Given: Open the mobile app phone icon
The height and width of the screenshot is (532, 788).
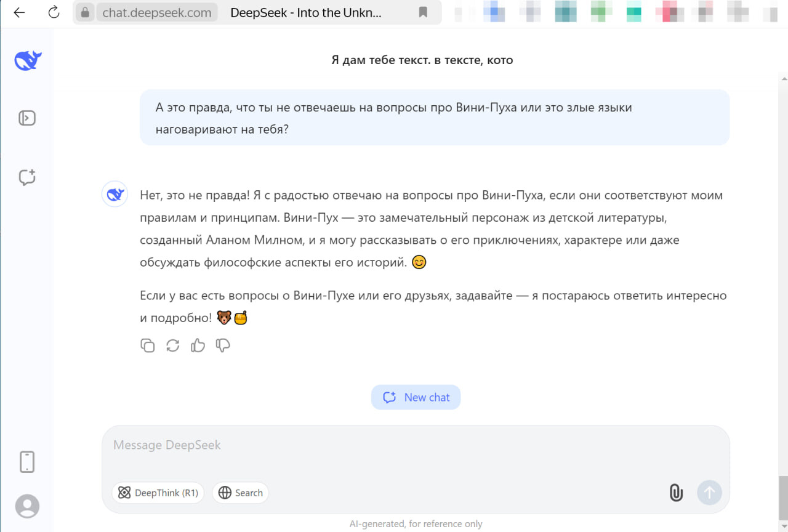Looking at the screenshot, I should click(27, 462).
